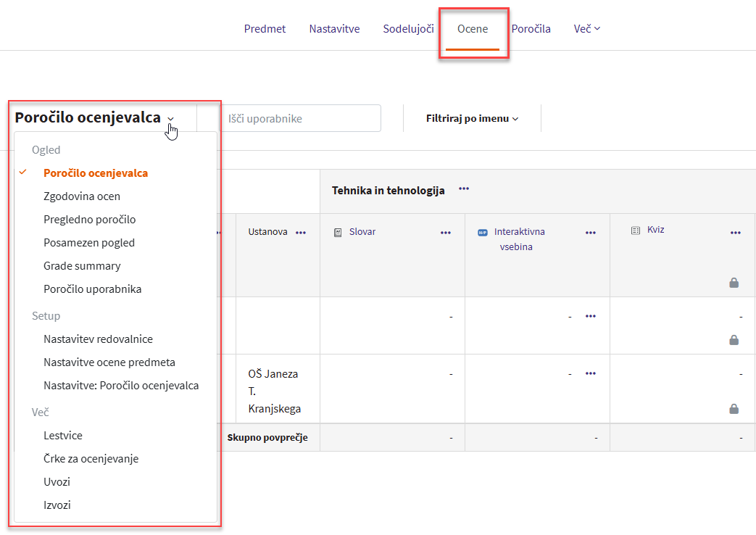Screen dimensions: 756x535
Task: Click the Kviz quiz activity icon
Action: 636,231
